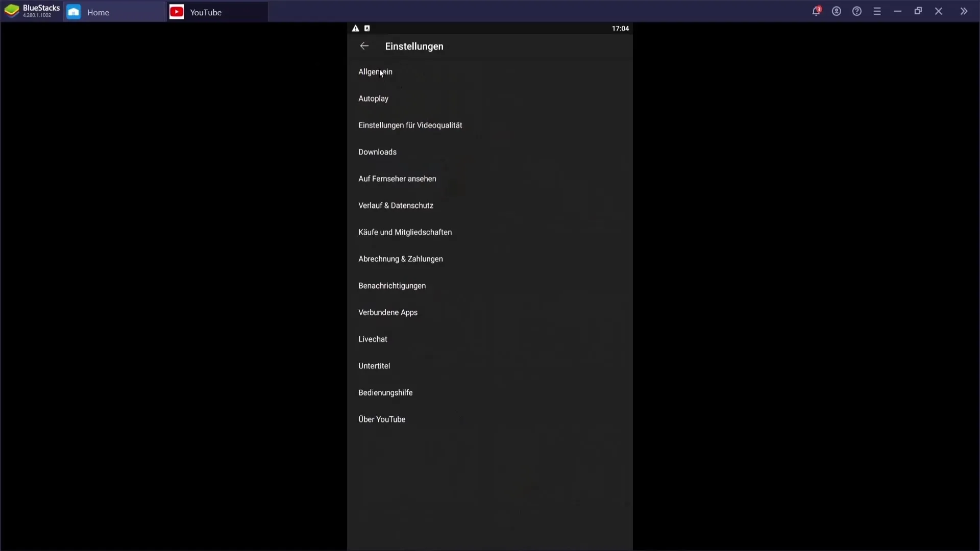Screen dimensions: 980x551
Task: Click the back arrow icon
Action: pos(364,46)
